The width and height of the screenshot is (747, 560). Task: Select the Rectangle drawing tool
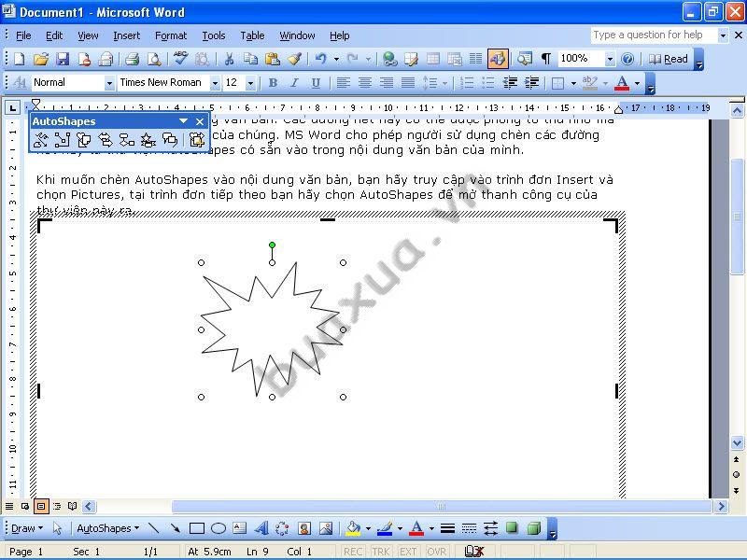197,528
